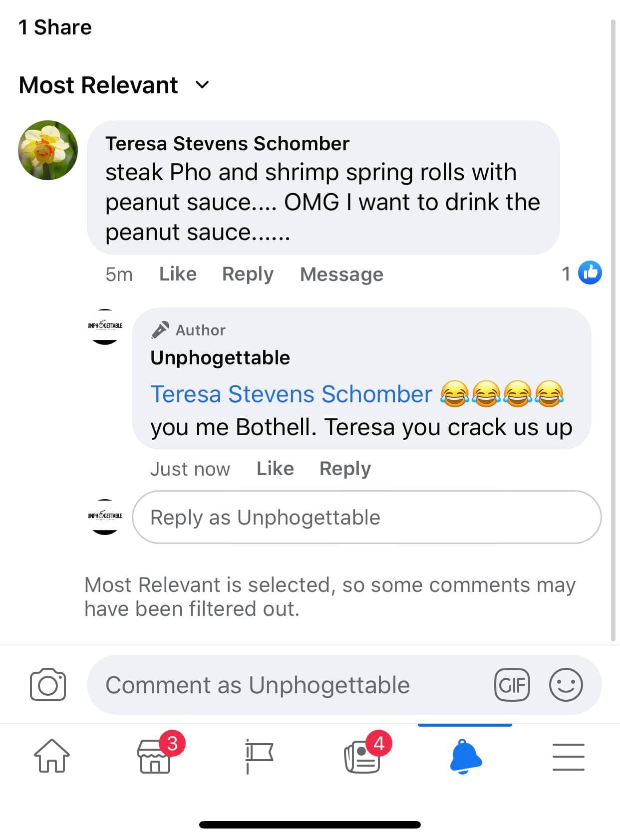This screenshot has height=840, width=620.
Task: Message Teresa Stevens Schomber from comment
Action: point(341,274)
